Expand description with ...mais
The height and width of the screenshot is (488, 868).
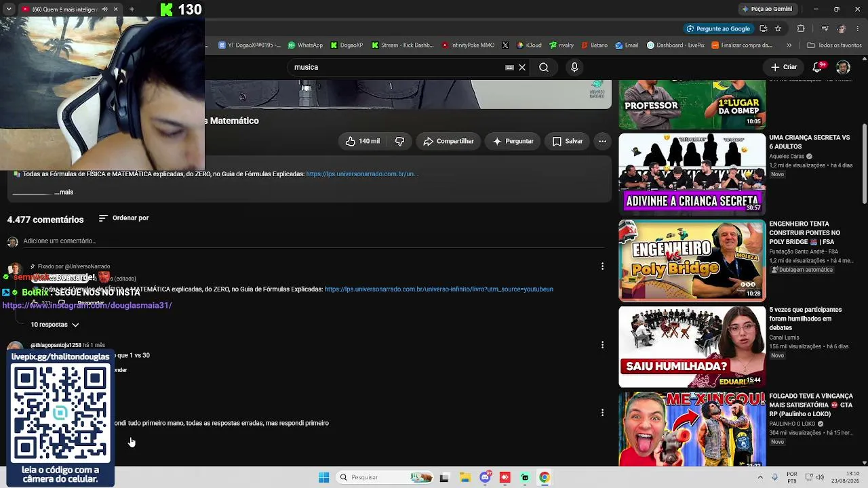[64, 192]
